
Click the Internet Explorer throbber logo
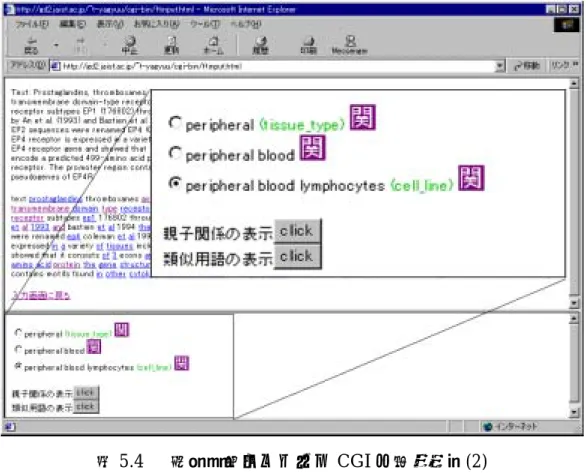[x=567, y=25]
